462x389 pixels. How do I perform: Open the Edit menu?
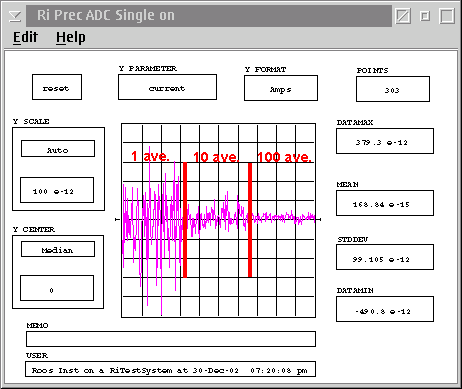click(26, 37)
